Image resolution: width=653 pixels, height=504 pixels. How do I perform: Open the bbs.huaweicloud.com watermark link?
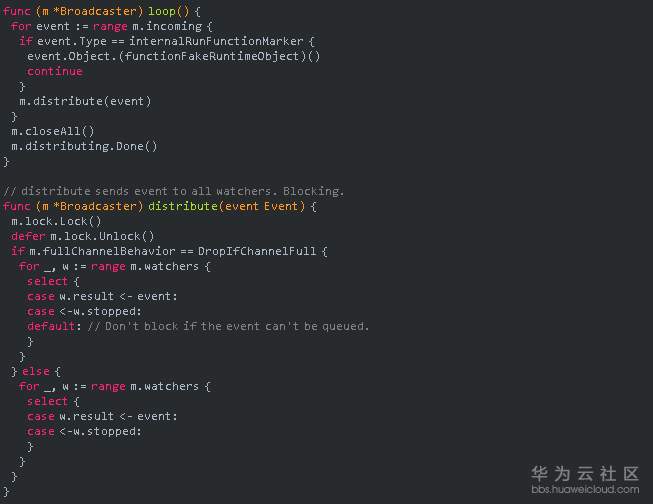tap(585, 490)
